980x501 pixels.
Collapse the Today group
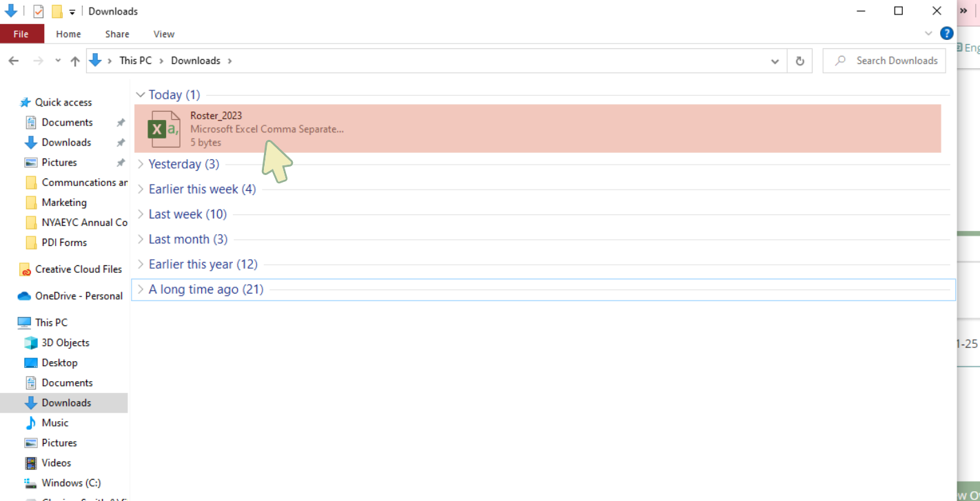click(141, 95)
